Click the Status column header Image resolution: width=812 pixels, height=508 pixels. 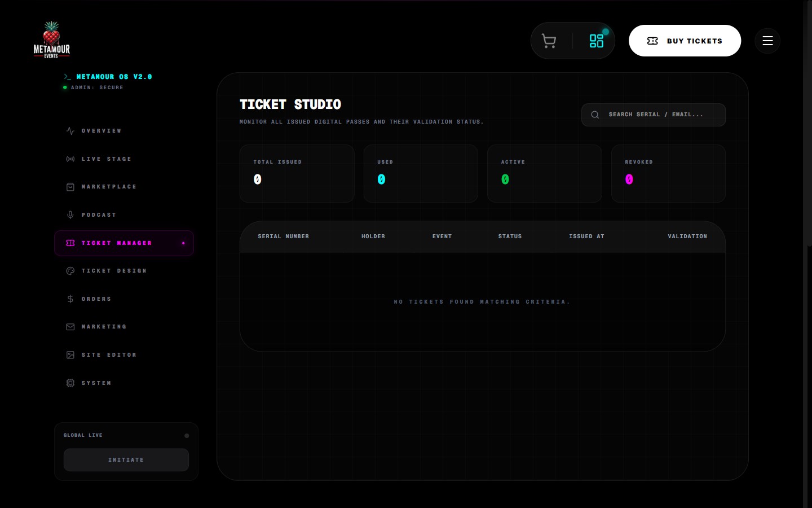pyautogui.click(x=510, y=237)
